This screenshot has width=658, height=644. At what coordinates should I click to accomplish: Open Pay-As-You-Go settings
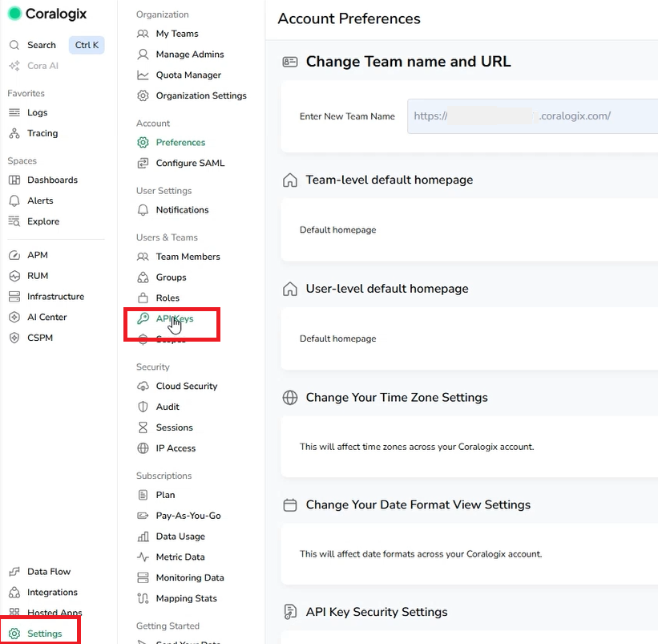tap(188, 516)
